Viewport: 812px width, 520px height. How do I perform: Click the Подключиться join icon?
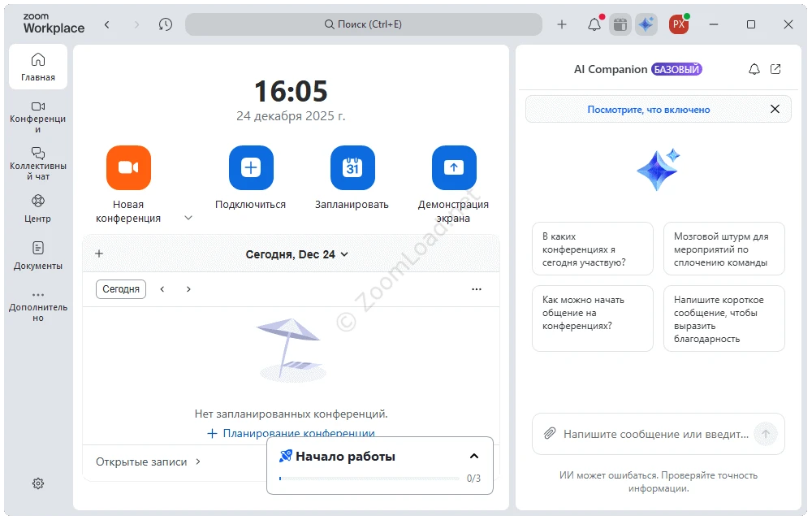coord(251,167)
